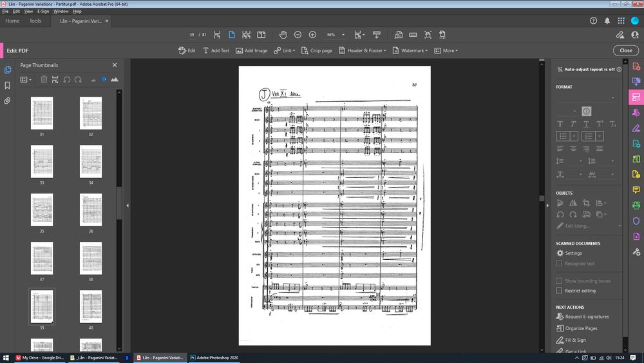
Task: Align text left in Format panel
Action: point(560,149)
